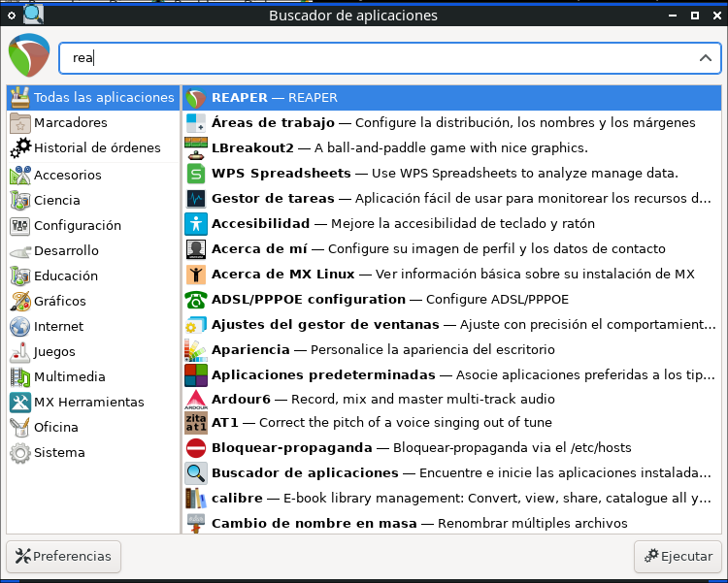Click the Ejecutar button

[678, 556]
